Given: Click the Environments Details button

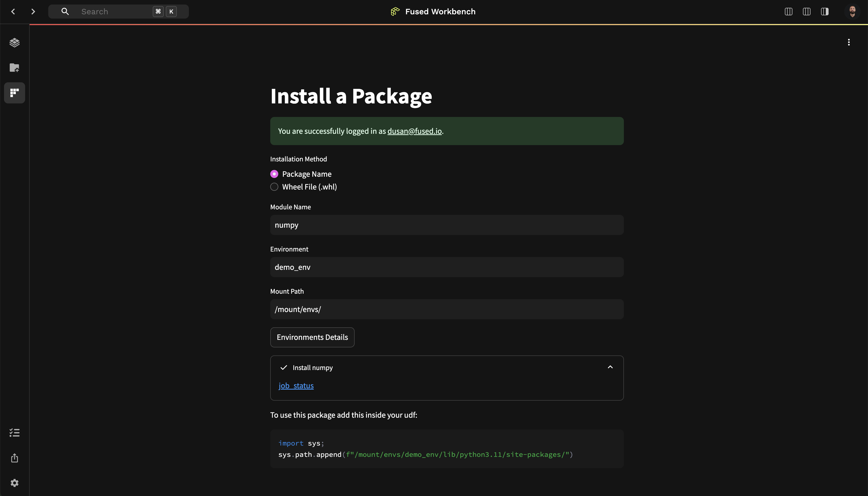Looking at the screenshot, I should click(x=312, y=337).
